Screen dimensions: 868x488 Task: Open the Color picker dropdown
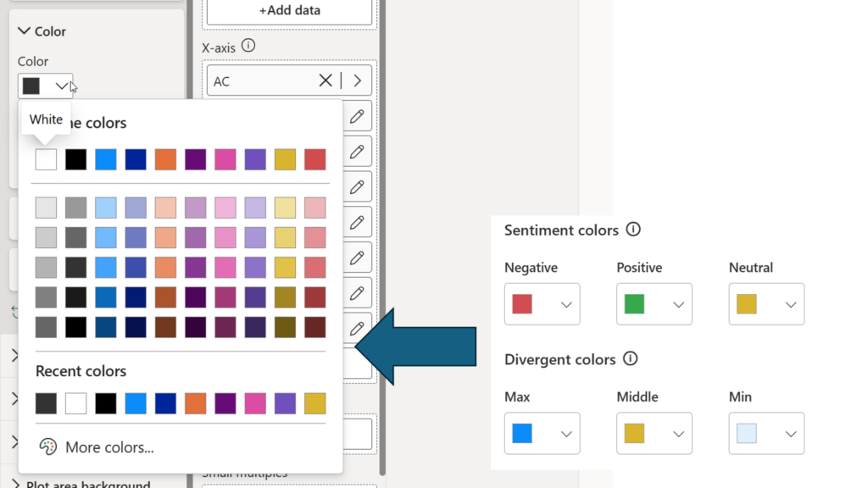click(45, 86)
